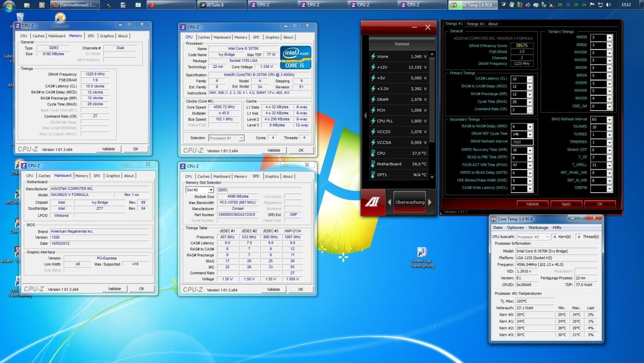Click the Core Temp window title icon
Viewport: 644px width, 363px height.
click(x=494, y=219)
